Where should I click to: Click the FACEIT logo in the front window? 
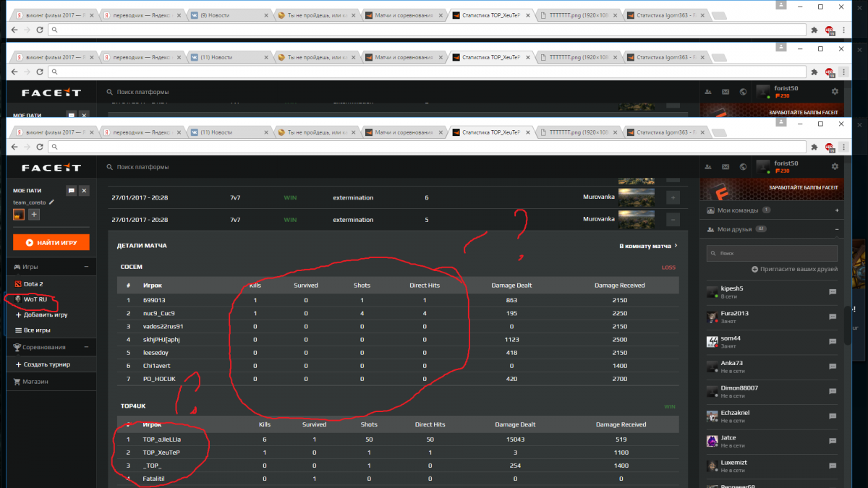pyautogui.click(x=51, y=167)
